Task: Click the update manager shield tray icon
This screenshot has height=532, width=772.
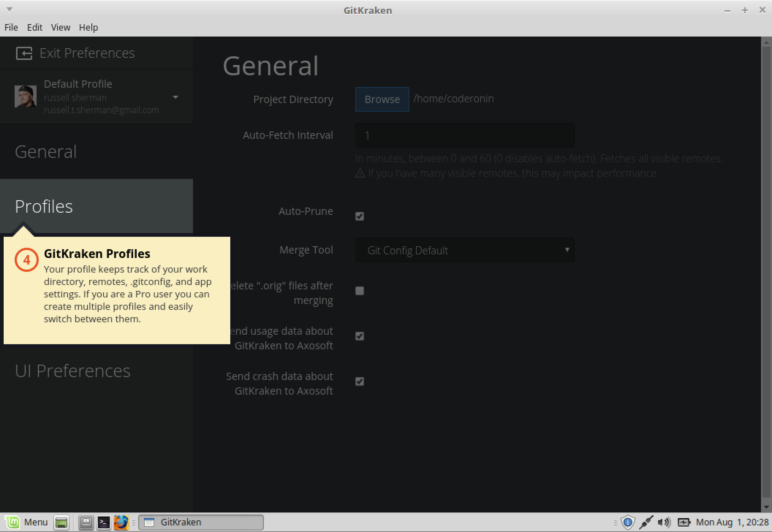Action: click(628, 522)
